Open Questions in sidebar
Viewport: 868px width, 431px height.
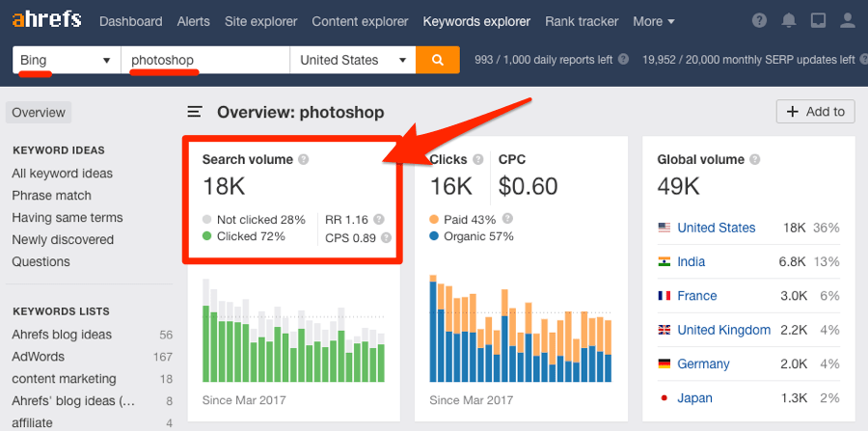(x=41, y=261)
